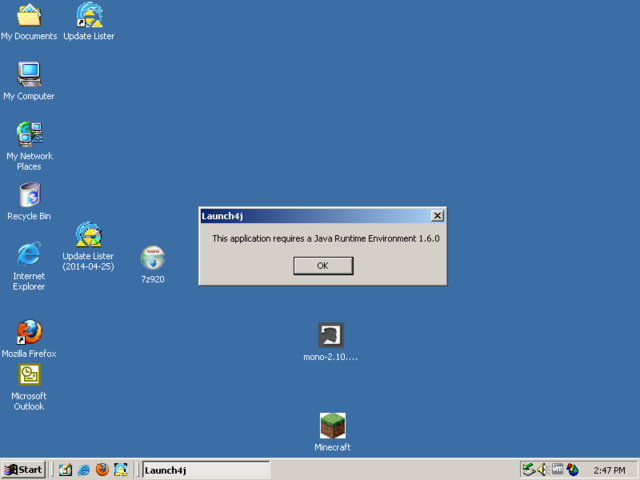The height and width of the screenshot is (480, 640).
Task: Click the VMware tools tray icon
Action: coord(558,469)
